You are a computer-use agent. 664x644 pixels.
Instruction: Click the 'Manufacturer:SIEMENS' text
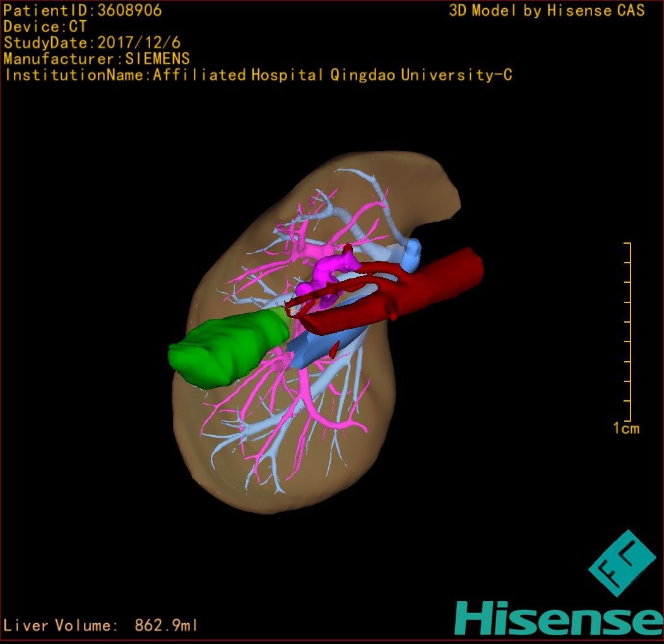click(x=97, y=59)
